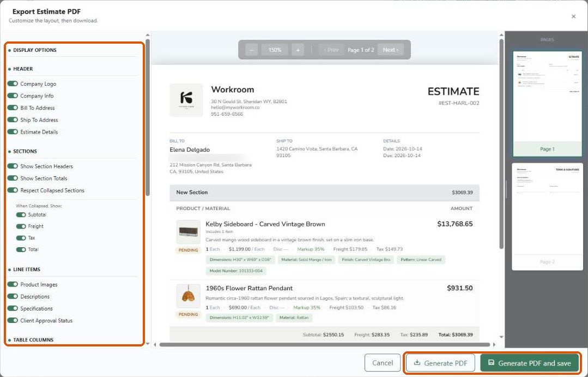Toggle the Specifications switch
588x377 pixels.
(x=13, y=308)
